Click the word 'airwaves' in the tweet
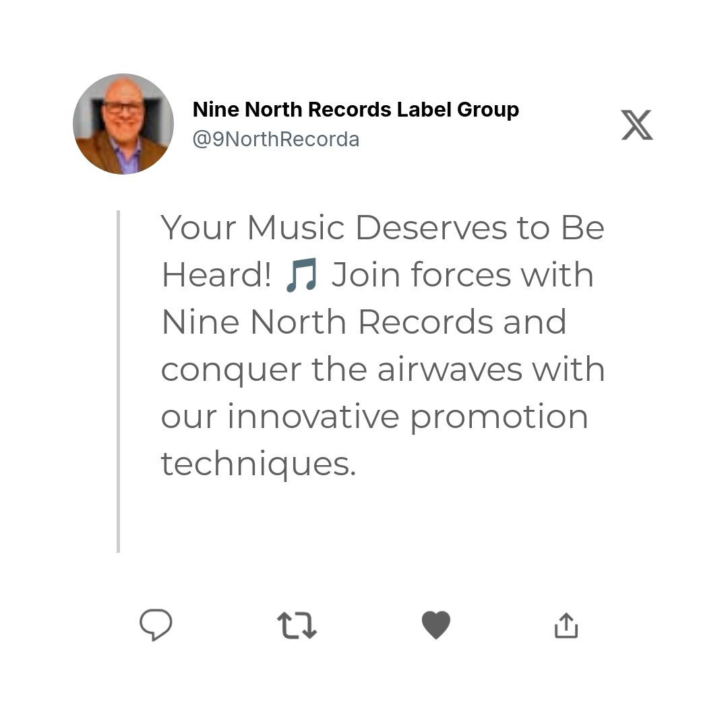This screenshot has height=728, width=728. point(450,370)
